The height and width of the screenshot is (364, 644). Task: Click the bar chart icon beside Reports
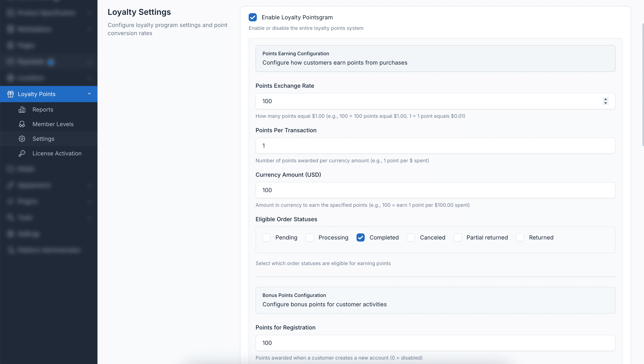point(22,109)
